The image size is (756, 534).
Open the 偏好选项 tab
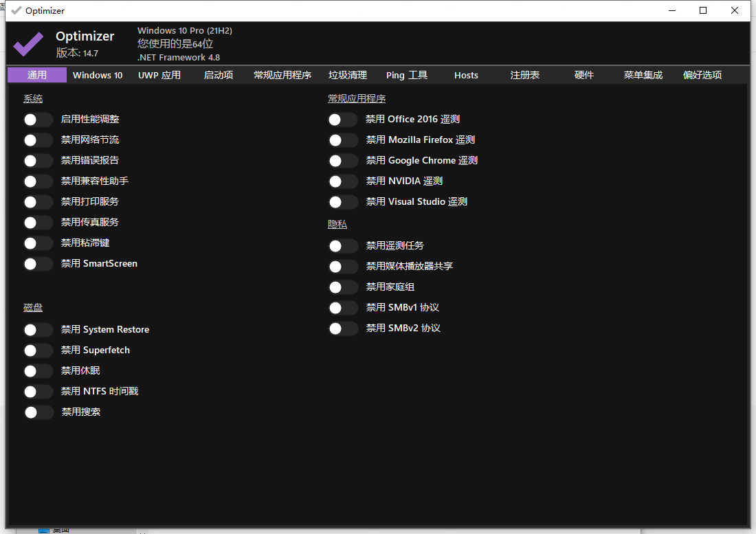coord(702,75)
